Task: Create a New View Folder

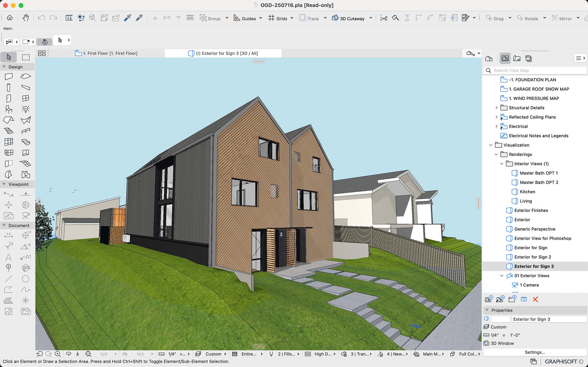Action: coord(512,299)
